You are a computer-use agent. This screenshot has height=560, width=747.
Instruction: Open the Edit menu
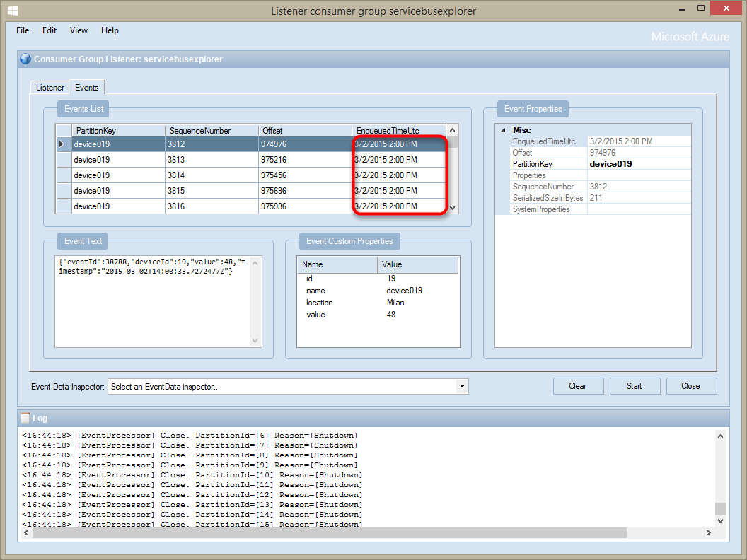pyautogui.click(x=49, y=30)
